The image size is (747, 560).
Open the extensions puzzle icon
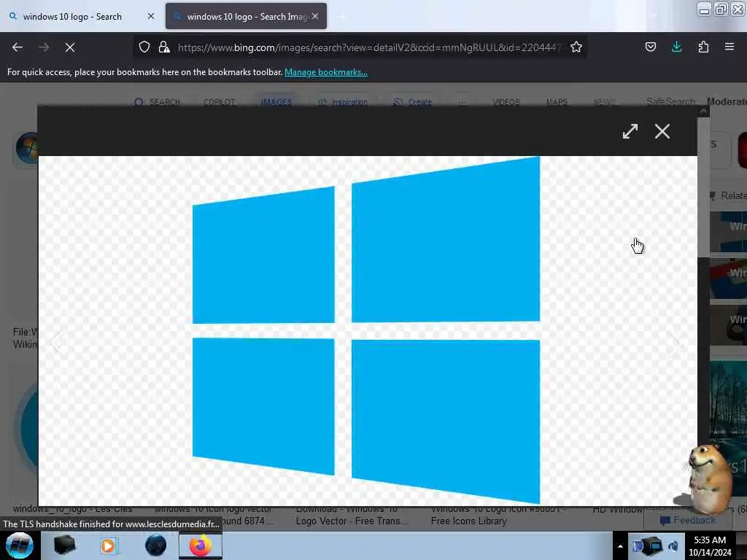703,47
